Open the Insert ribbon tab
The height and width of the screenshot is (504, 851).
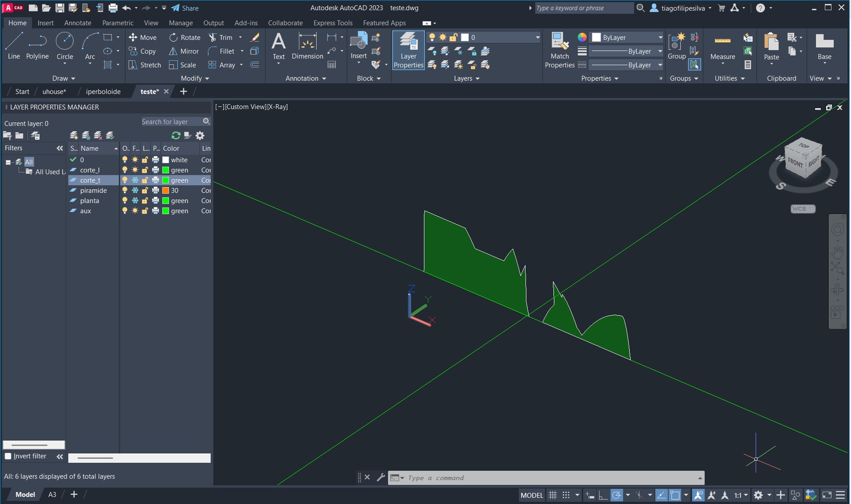point(46,23)
